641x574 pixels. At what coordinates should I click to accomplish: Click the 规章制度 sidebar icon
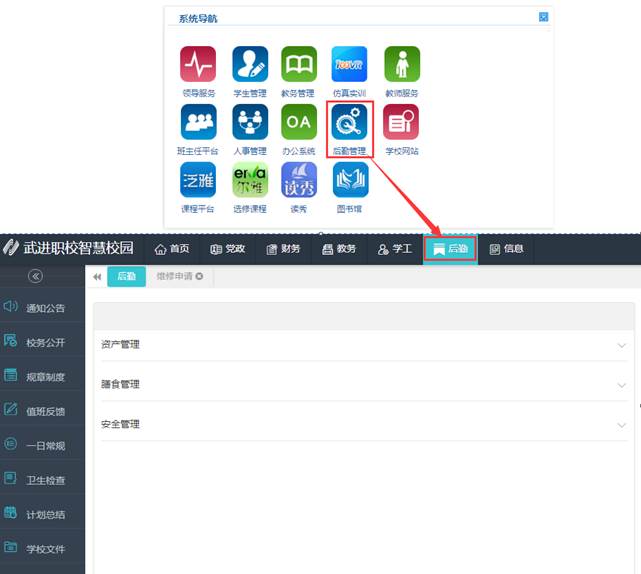tap(10, 374)
